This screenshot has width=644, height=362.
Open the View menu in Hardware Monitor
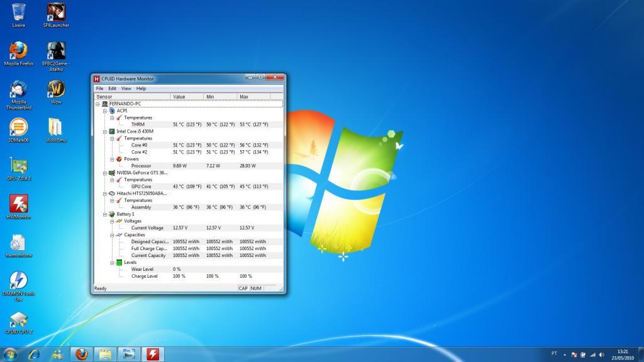[x=126, y=88]
